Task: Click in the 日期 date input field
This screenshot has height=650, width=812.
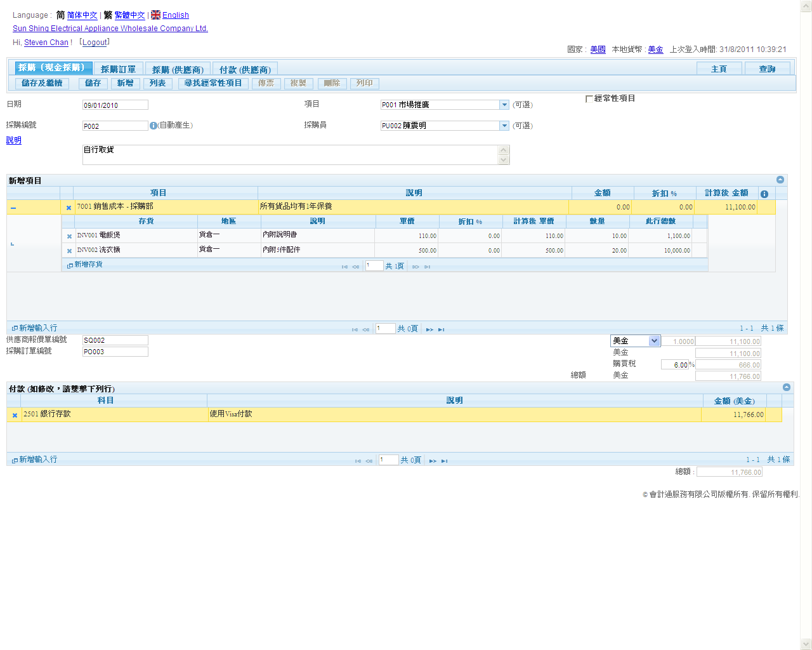Action: (x=115, y=105)
